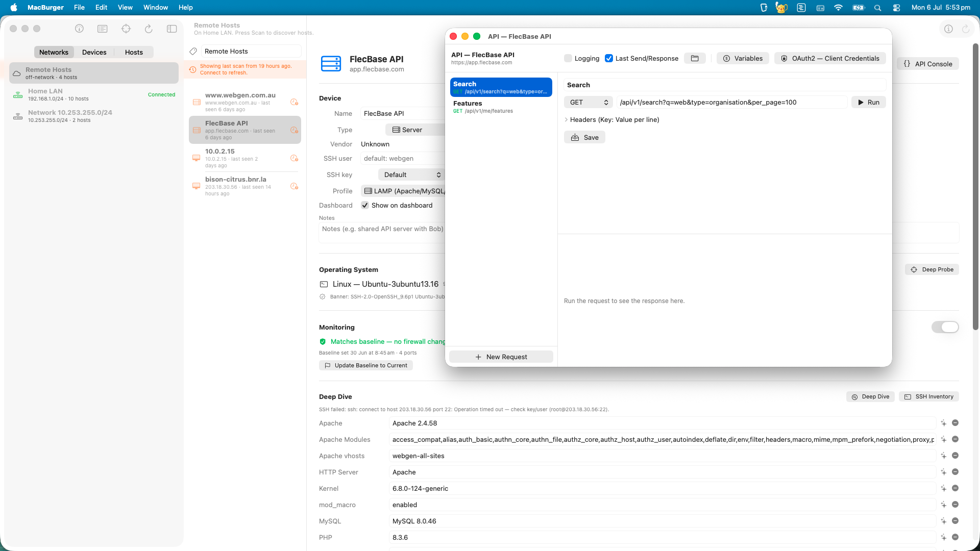Open the API Console
This screenshot has width=980, height=551.
pos(928,64)
